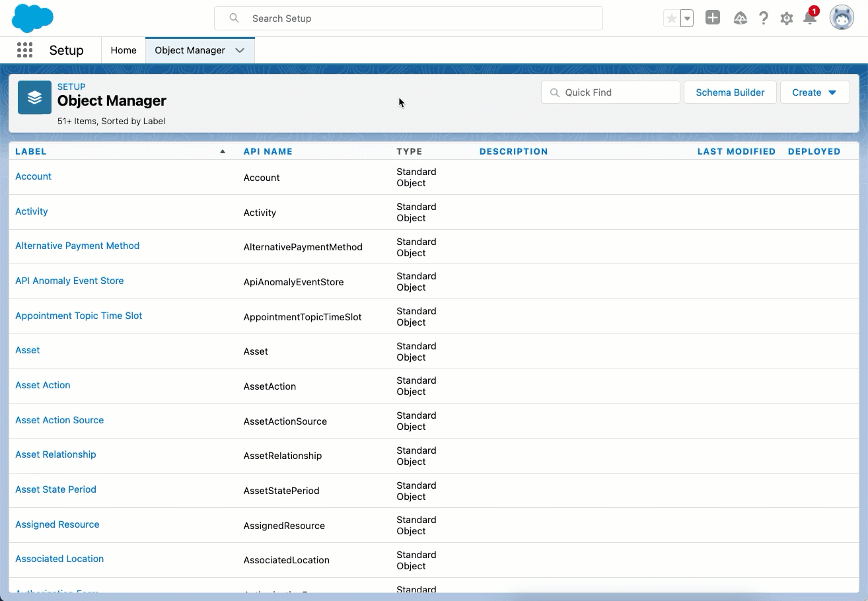Open the Appointment Topic Time Slot object
This screenshot has width=868, height=601.
pos(79,316)
